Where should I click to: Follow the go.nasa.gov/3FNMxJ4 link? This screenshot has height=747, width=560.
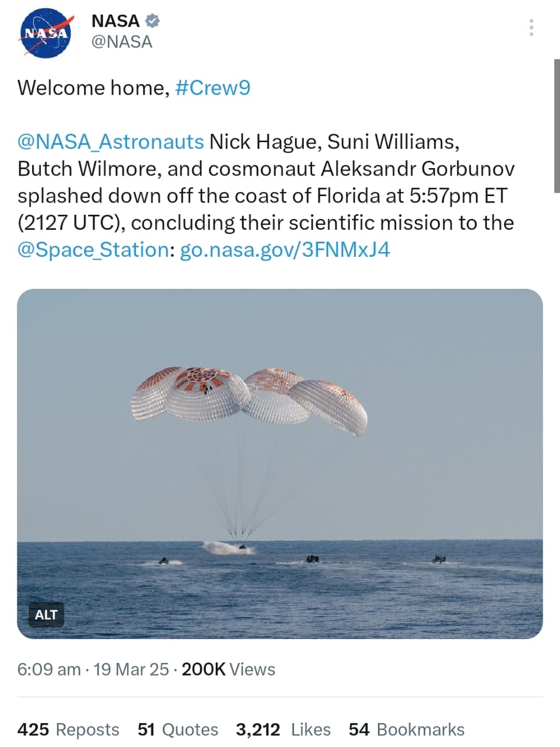[x=285, y=250]
